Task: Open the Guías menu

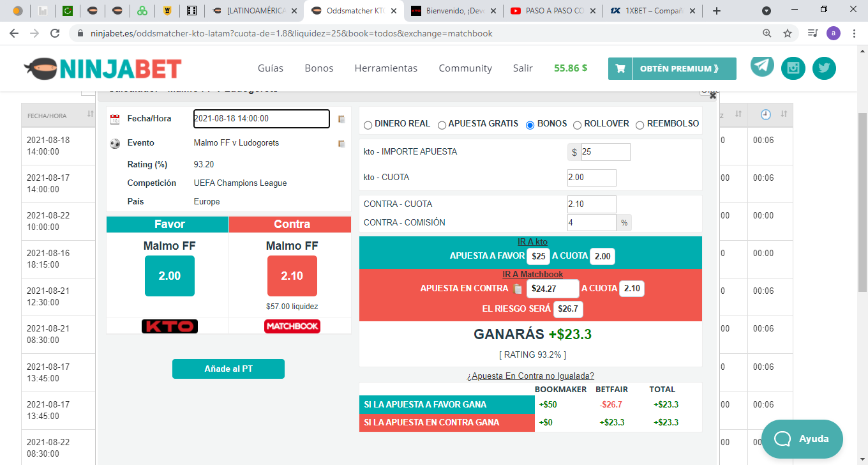Action: pyautogui.click(x=271, y=68)
